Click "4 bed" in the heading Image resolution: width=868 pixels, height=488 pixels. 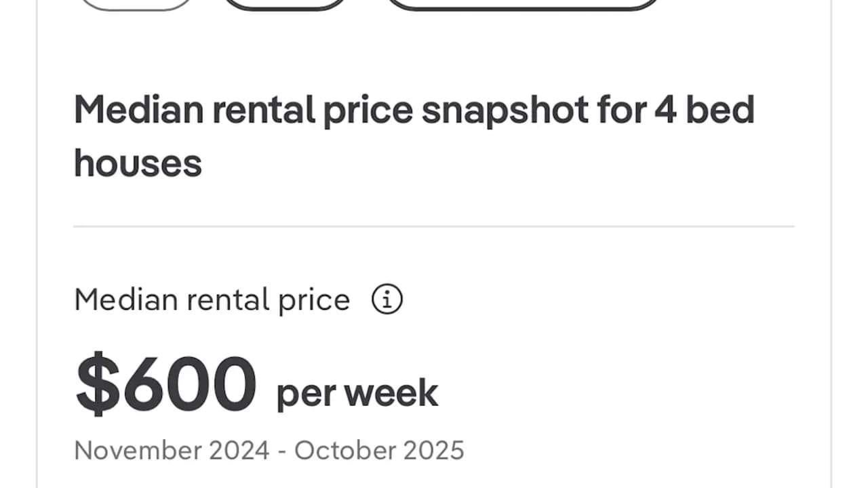click(705, 110)
